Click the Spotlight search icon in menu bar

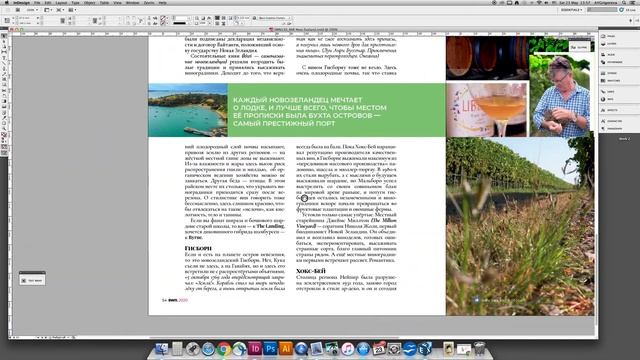pos(624,2)
